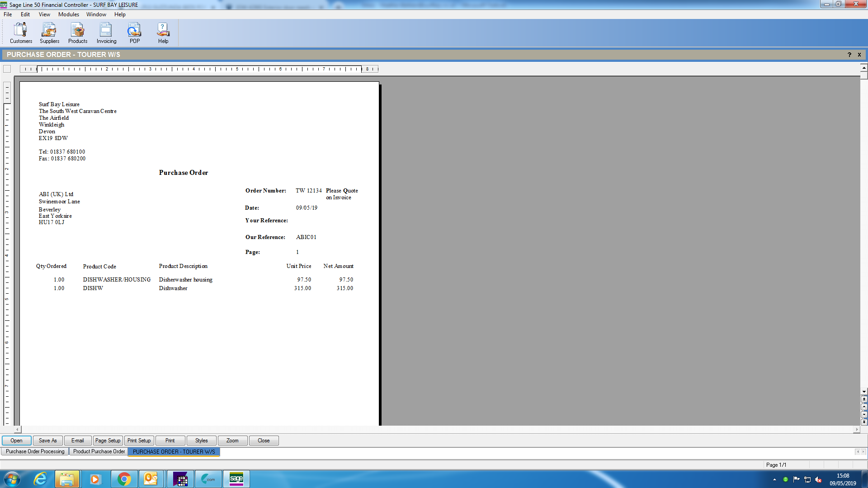Image resolution: width=868 pixels, height=488 pixels.
Task: Click the Print button
Action: point(170,441)
